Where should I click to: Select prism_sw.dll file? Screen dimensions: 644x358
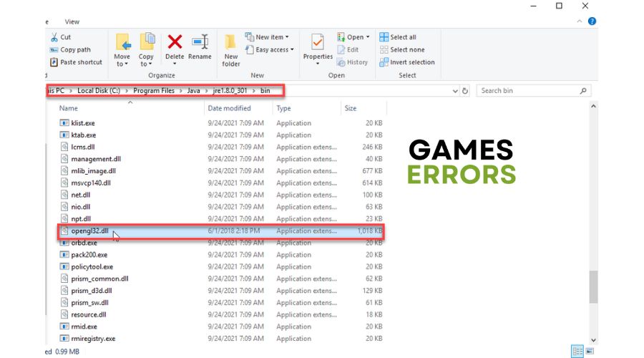[x=220, y=303]
